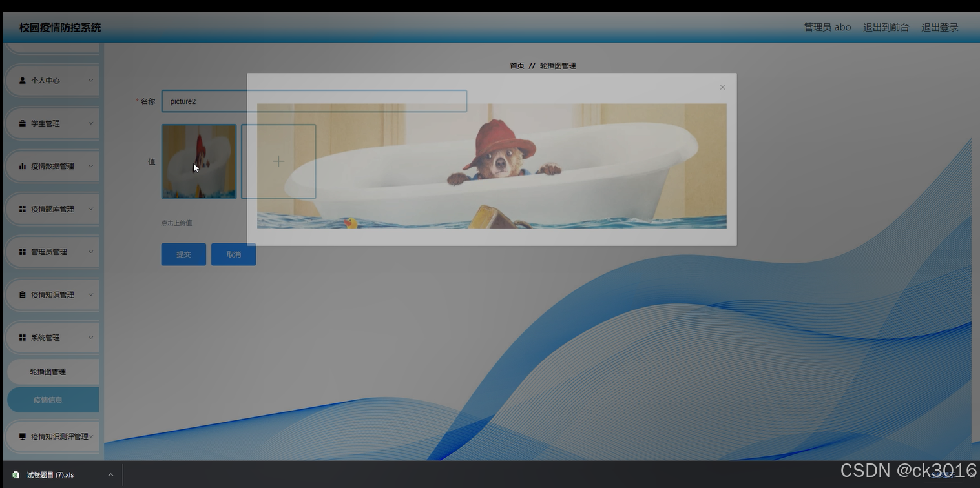Screen dimensions: 980x488
Task: Click the 系统管理 menu label
Action: 45,338
